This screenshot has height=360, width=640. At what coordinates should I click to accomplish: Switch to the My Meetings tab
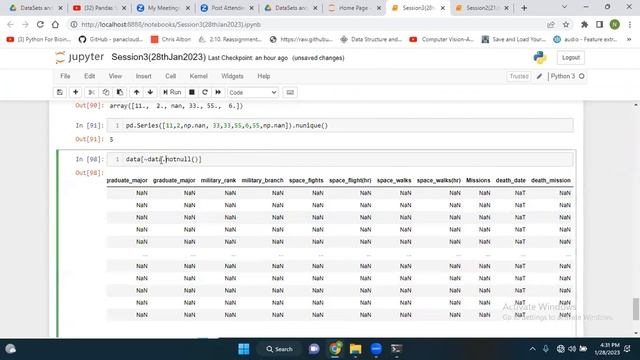tap(163, 8)
